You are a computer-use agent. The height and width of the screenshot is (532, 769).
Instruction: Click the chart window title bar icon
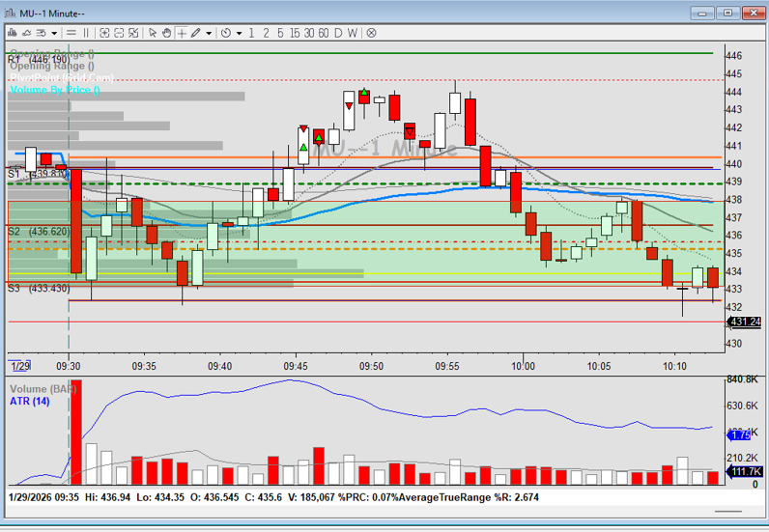(x=11, y=13)
